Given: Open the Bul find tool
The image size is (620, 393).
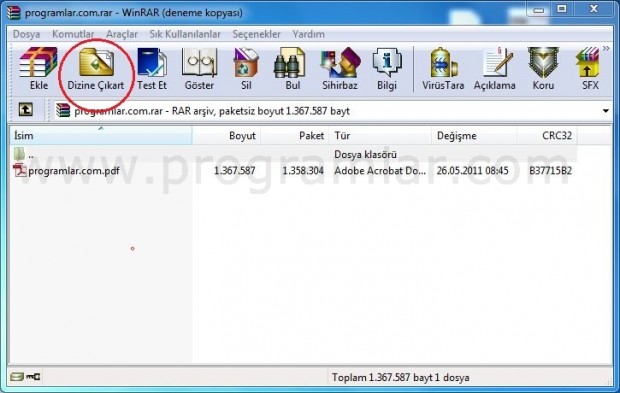Looking at the screenshot, I should click(292, 68).
